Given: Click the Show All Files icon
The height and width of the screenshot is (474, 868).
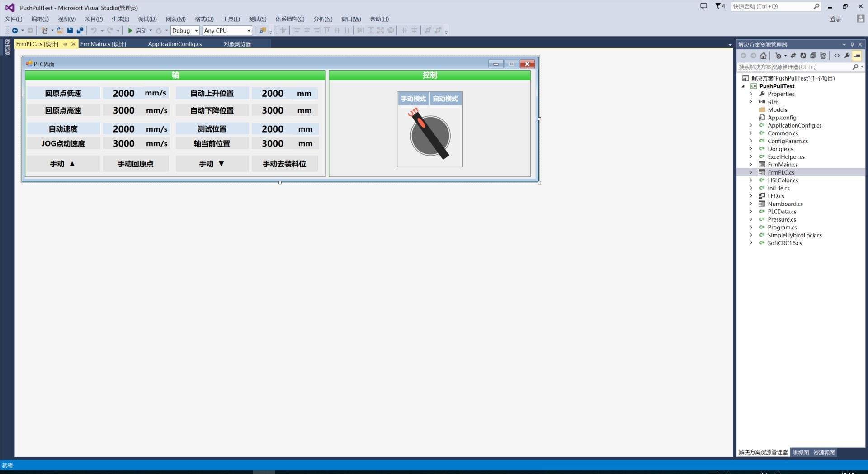Looking at the screenshot, I should (x=823, y=56).
